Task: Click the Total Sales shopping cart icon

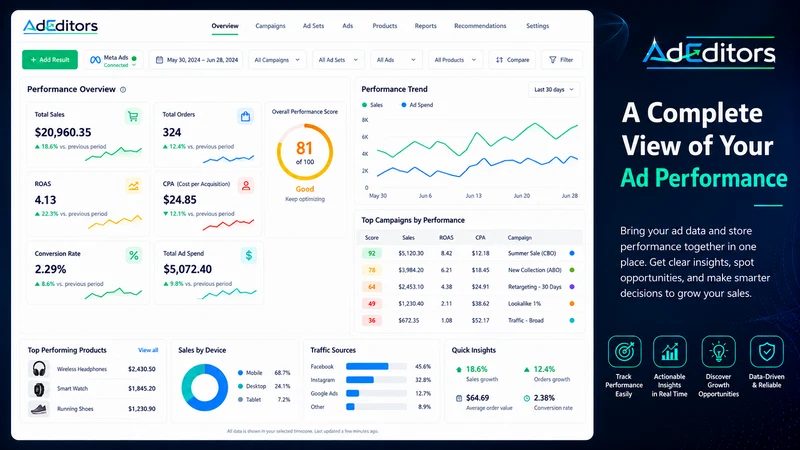Action: click(133, 116)
